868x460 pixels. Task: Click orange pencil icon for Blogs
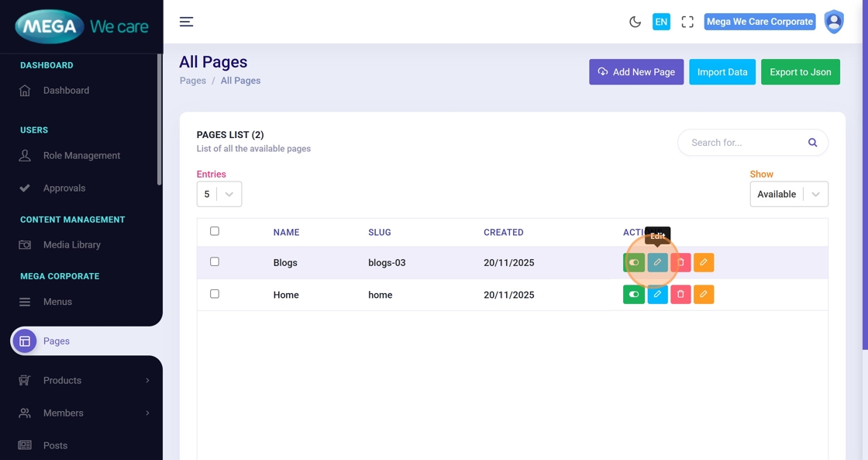pos(704,263)
